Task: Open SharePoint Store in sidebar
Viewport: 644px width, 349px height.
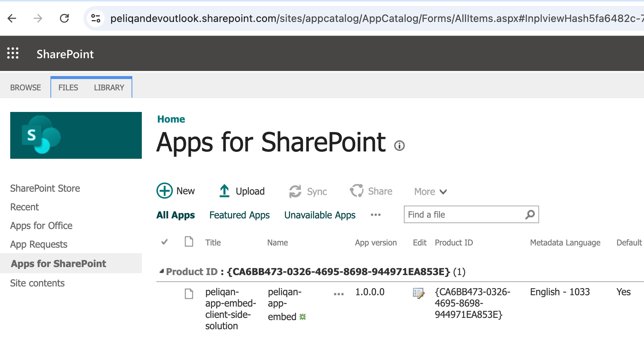Action: (x=45, y=188)
